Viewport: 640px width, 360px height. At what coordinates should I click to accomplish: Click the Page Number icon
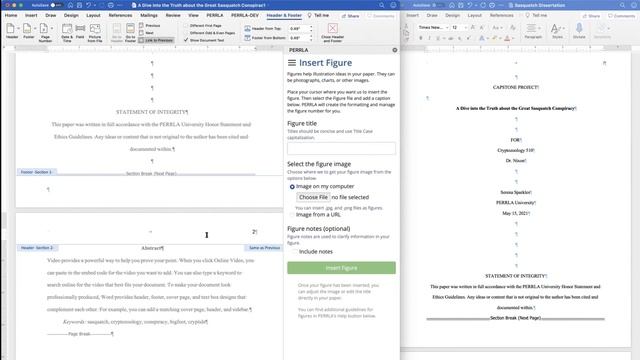pos(44,29)
